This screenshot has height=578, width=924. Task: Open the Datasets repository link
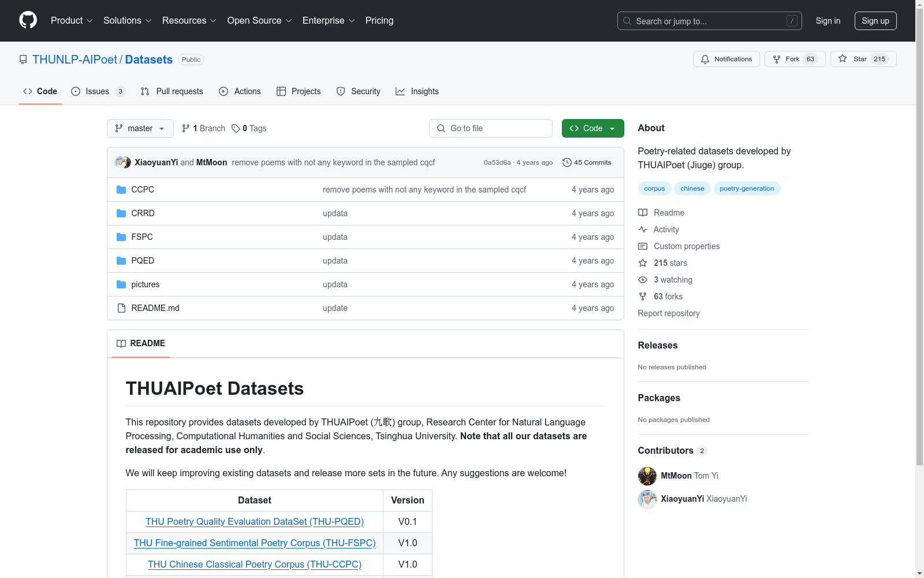point(148,60)
